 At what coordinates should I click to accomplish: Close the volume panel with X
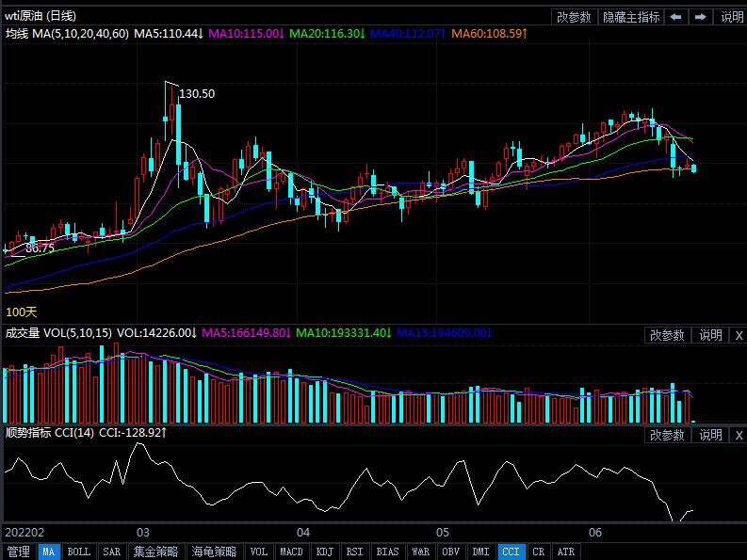coord(738,335)
